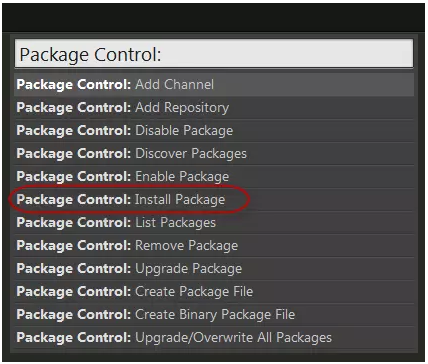This screenshot has height=364, width=428.
Task: Select Create Binary Package File
Action: (214, 315)
